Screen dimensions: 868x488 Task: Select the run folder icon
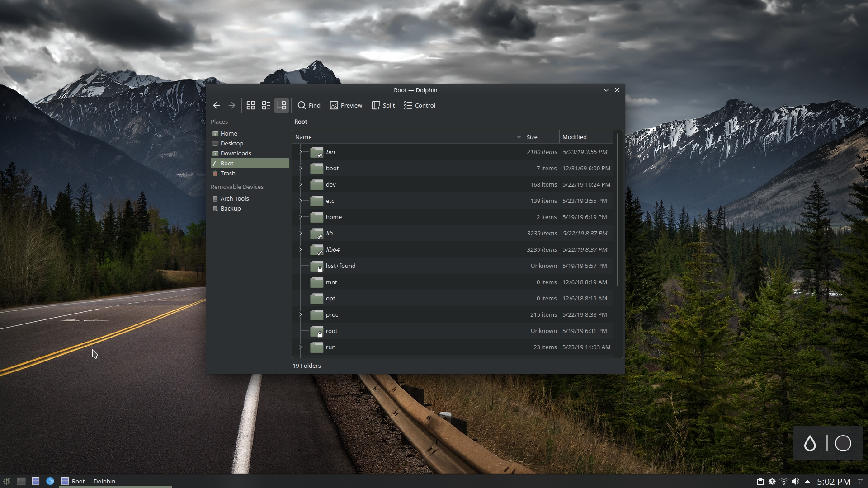coord(317,347)
